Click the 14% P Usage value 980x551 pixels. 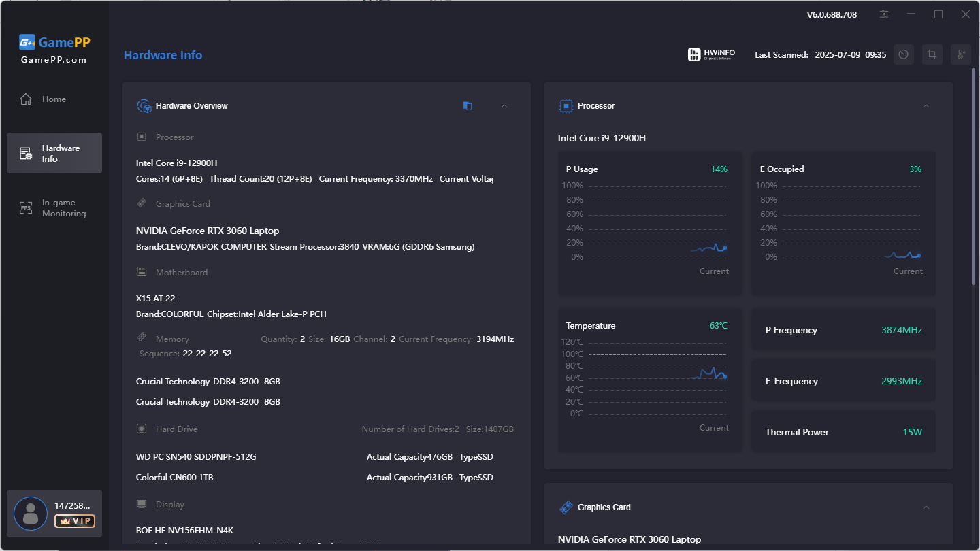[719, 169]
